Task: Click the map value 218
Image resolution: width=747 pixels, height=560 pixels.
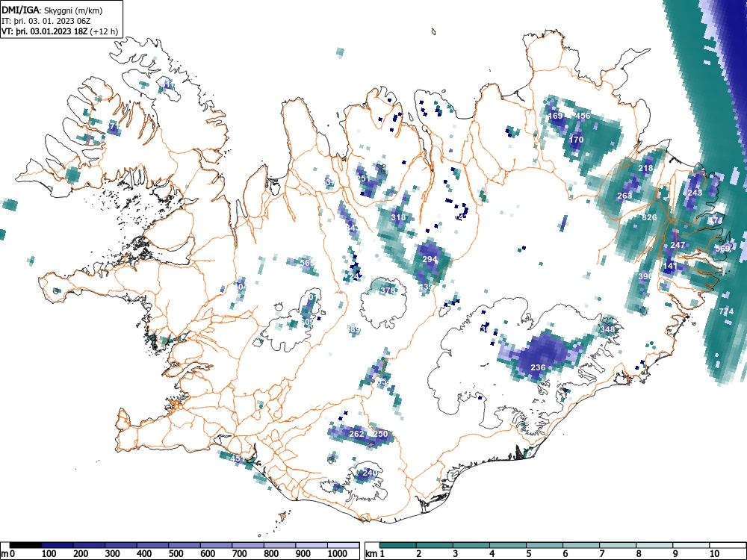Action: pyautogui.click(x=645, y=168)
